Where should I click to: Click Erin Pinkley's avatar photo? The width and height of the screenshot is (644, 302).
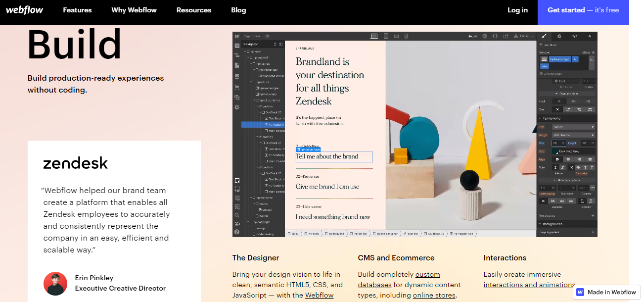point(55,284)
